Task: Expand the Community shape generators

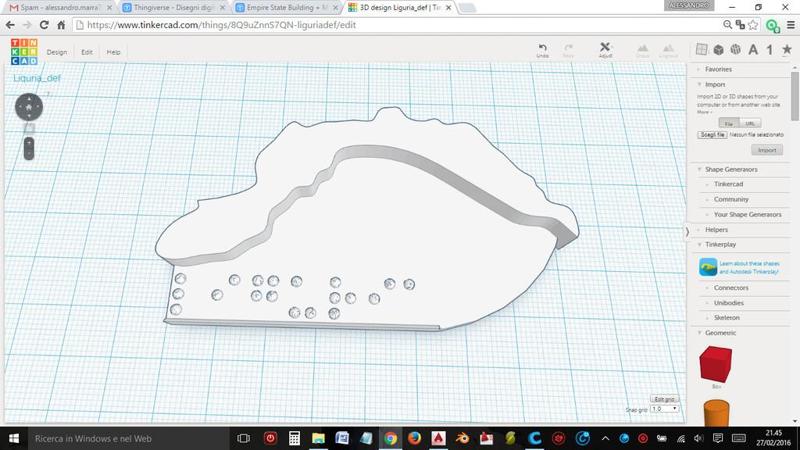Action: (x=731, y=199)
